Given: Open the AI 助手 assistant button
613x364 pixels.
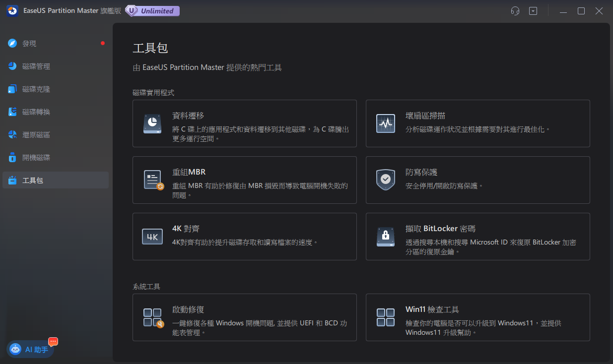Looking at the screenshot, I should pos(30,349).
